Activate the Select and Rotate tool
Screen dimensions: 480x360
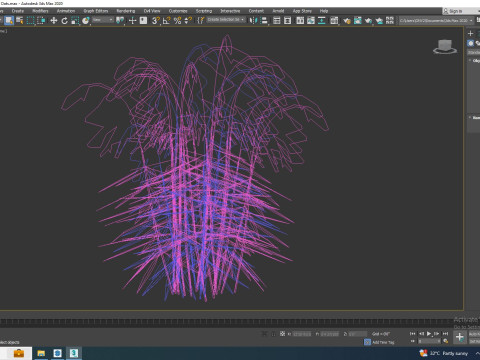coord(64,20)
